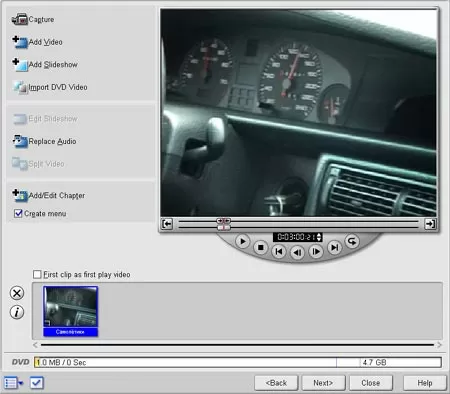Jump to the end of the clip
This screenshot has height=394, width=450.
coord(334,247)
